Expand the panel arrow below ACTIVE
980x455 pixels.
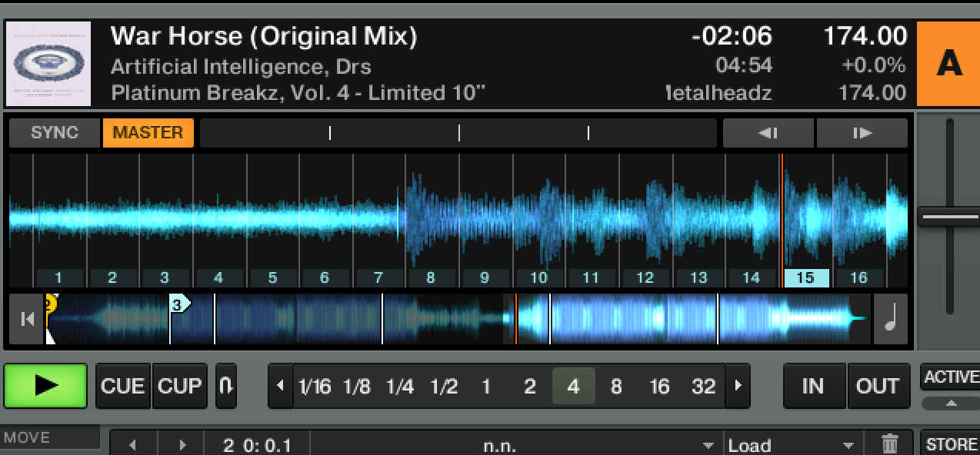tap(950, 403)
